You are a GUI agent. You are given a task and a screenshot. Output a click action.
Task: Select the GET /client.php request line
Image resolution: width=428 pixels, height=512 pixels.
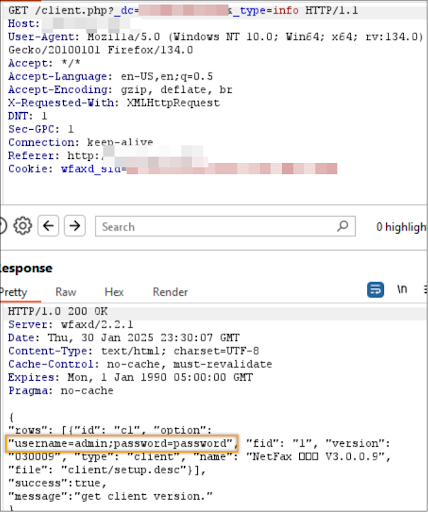coord(183,11)
